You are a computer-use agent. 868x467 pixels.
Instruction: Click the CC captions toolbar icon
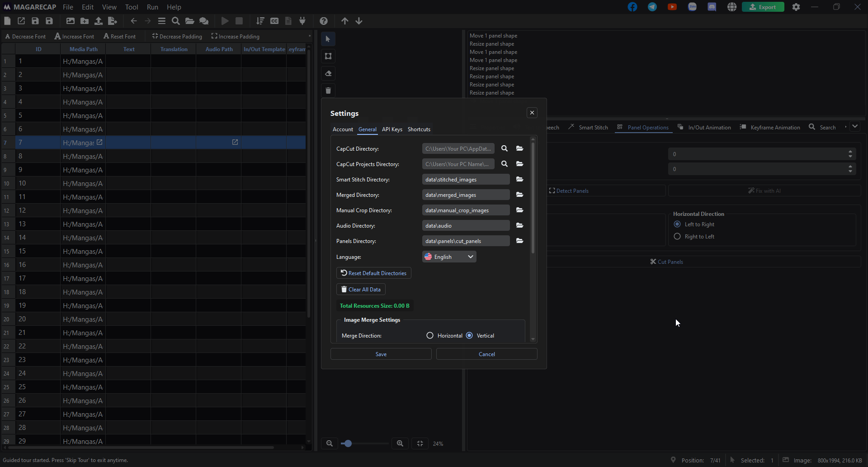(x=274, y=21)
